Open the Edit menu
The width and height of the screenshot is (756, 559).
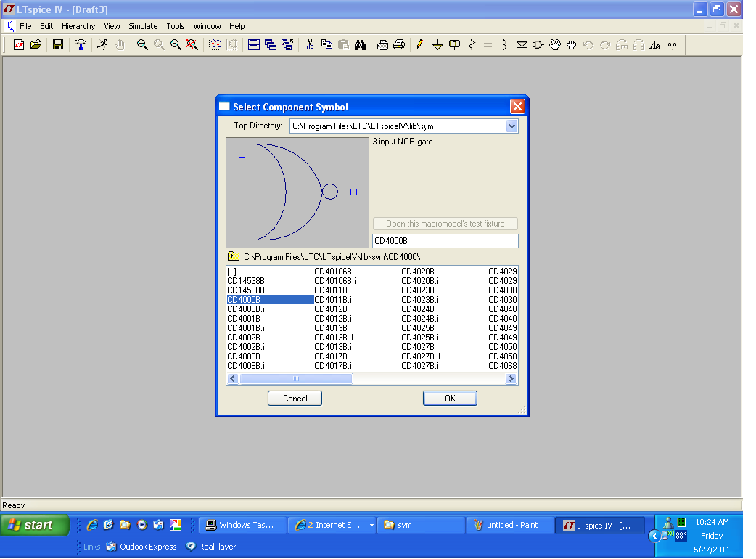(x=46, y=26)
